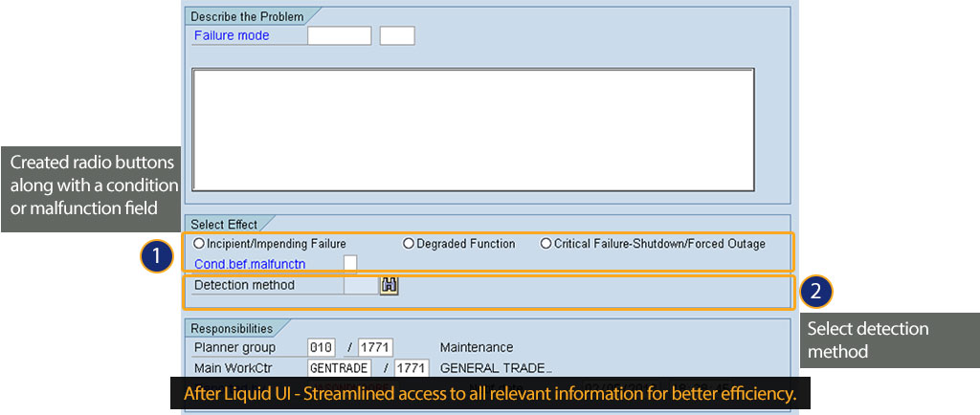Click the 1771 field in Planner group row

pyautogui.click(x=375, y=348)
